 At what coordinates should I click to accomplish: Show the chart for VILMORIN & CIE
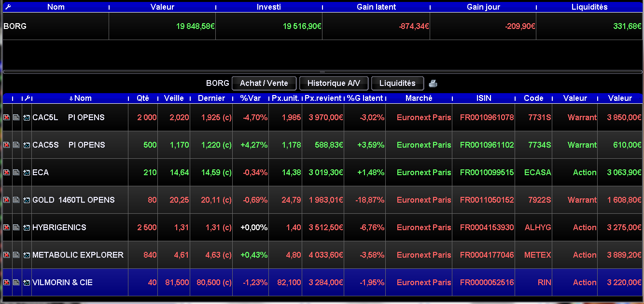tap(27, 282)
